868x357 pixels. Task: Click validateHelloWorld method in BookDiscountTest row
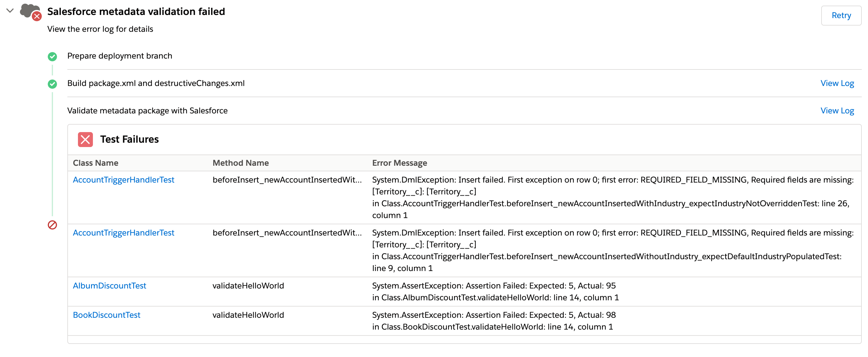tap(248, 315)
